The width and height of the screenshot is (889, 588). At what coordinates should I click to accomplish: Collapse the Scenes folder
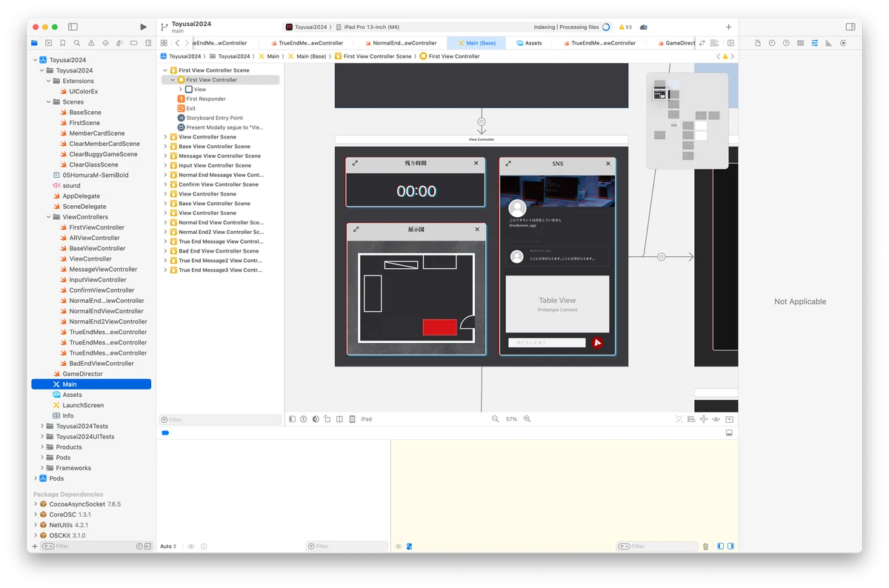(x=49, y=102)
